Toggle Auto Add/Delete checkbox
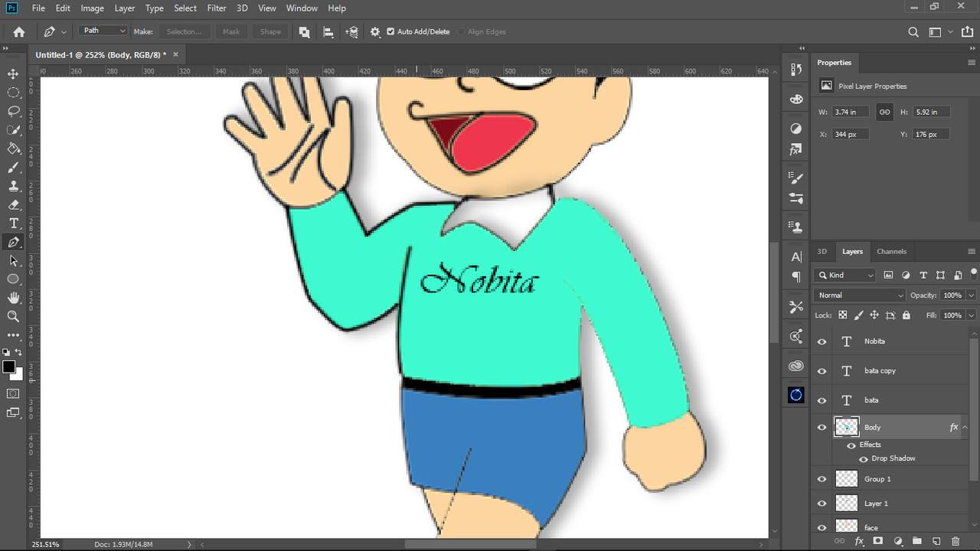 click(x=390, y=32)
